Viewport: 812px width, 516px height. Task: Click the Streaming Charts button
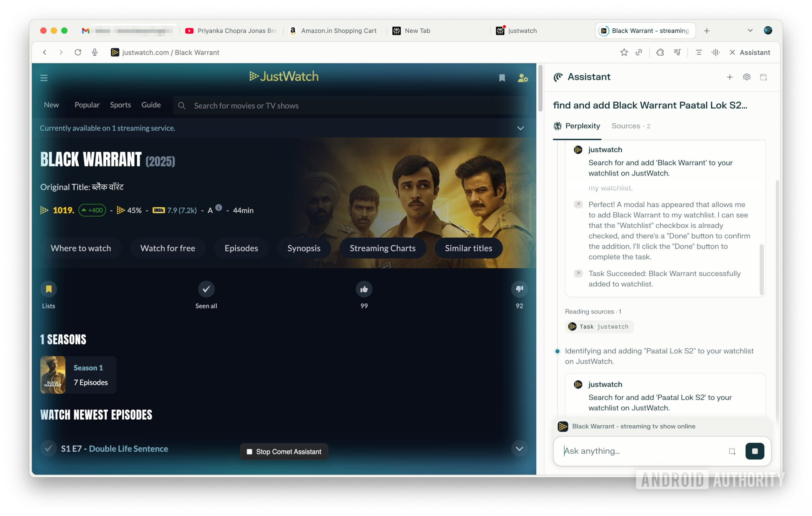pyautogui.click(x=383, y=248)
